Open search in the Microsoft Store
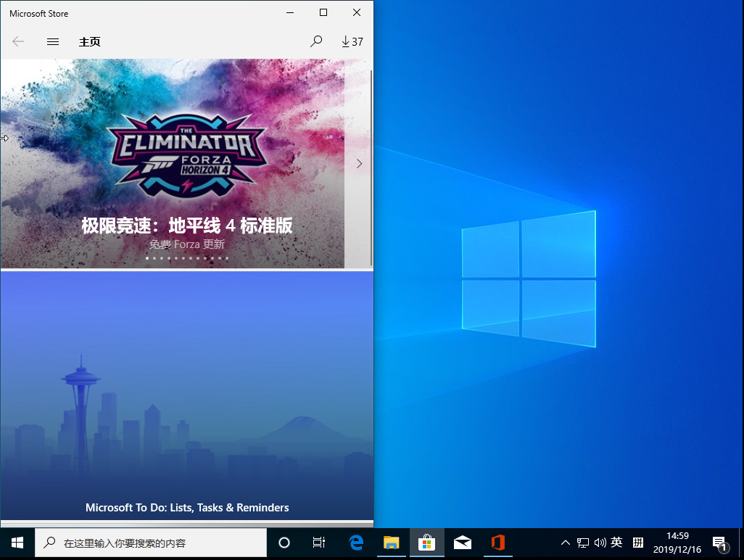The width and height of the screenshot is (744, 560). (x=316, y=41)
